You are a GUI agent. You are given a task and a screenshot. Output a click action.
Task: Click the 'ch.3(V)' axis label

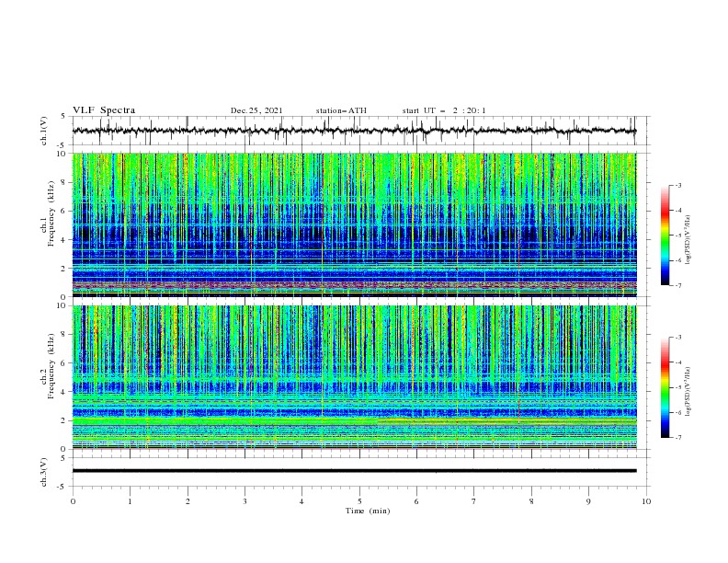pyautogui.click(x=44, y=472)
